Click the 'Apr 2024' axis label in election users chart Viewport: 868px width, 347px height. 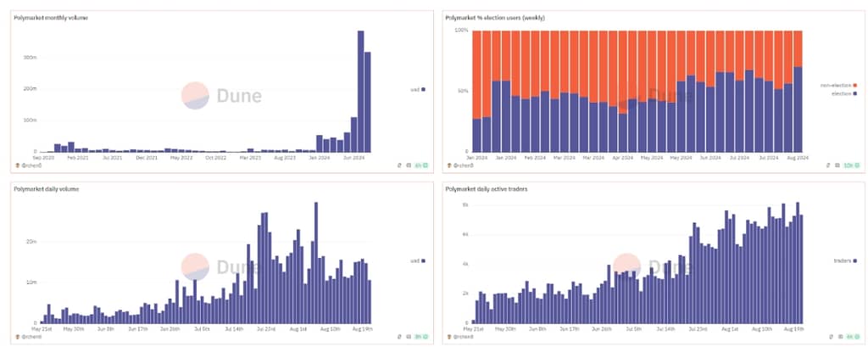point(622,158)
